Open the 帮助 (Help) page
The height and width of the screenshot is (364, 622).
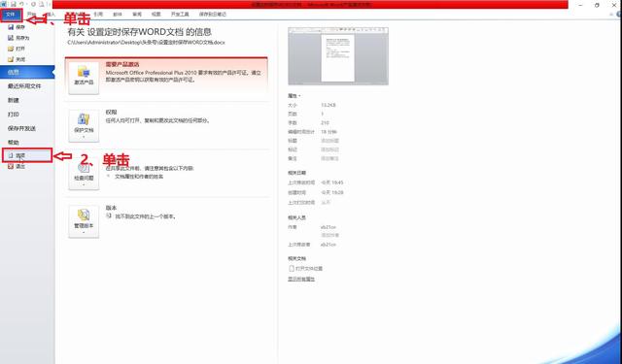(x=13, y=142)
